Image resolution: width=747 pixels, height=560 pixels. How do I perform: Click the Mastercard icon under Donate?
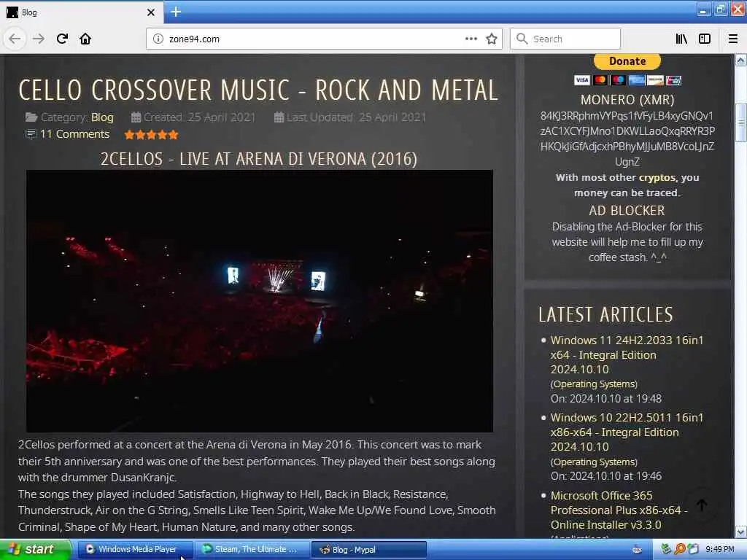[x=600, y=80]
